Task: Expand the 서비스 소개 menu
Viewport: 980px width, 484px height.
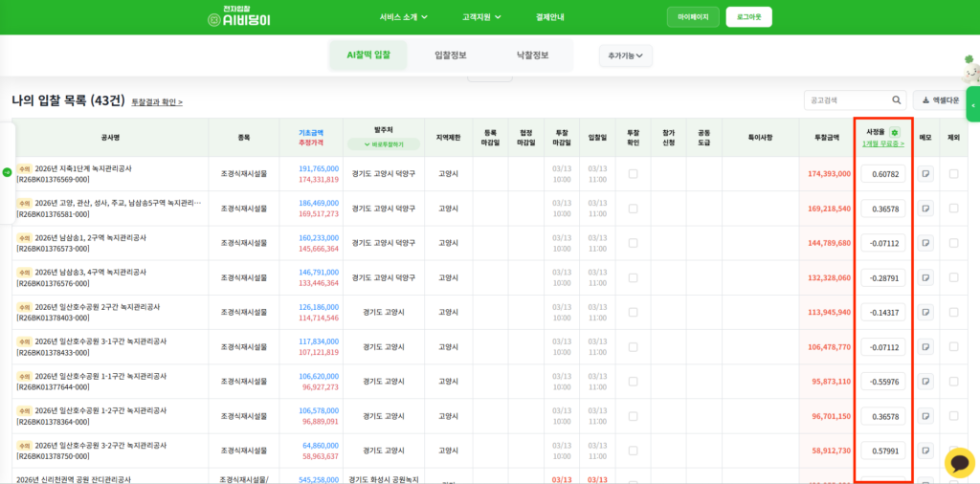Action: coord(403,17)
